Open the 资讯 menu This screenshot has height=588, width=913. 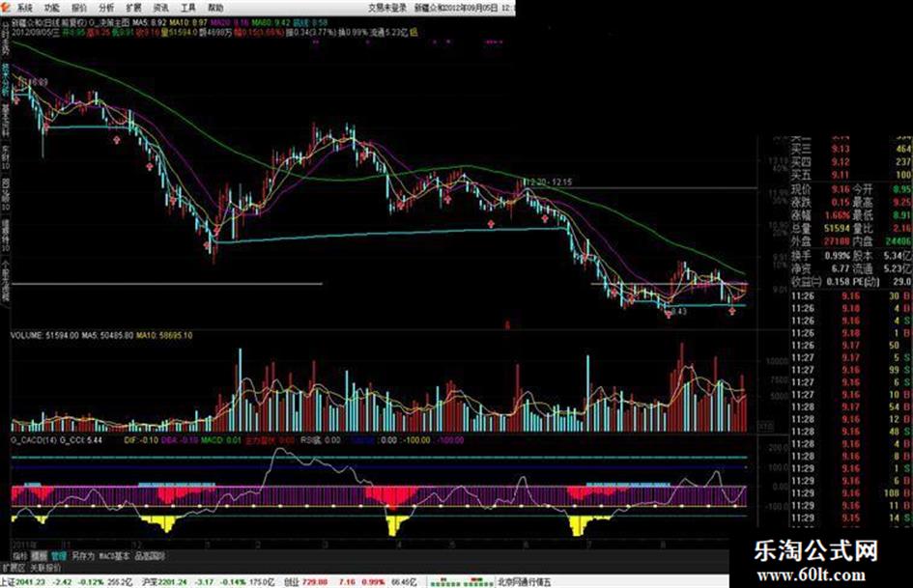pyautogui.click(x=161, y=8)
